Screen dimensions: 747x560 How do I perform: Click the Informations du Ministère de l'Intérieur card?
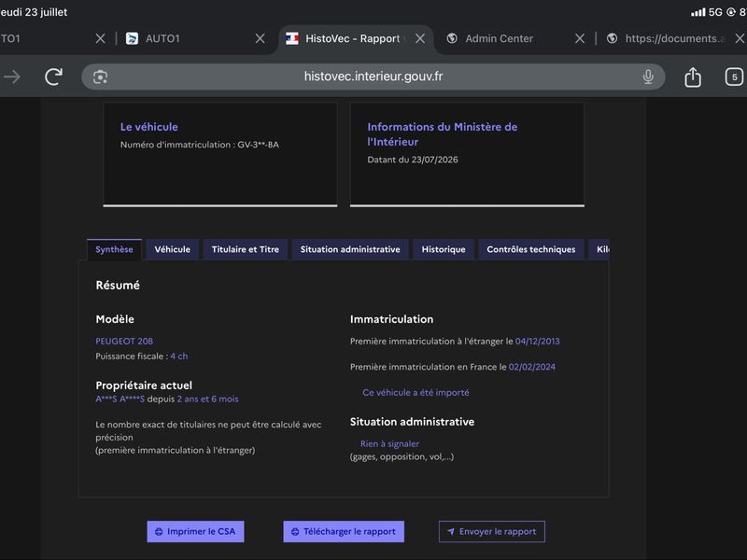click(467, 155)
